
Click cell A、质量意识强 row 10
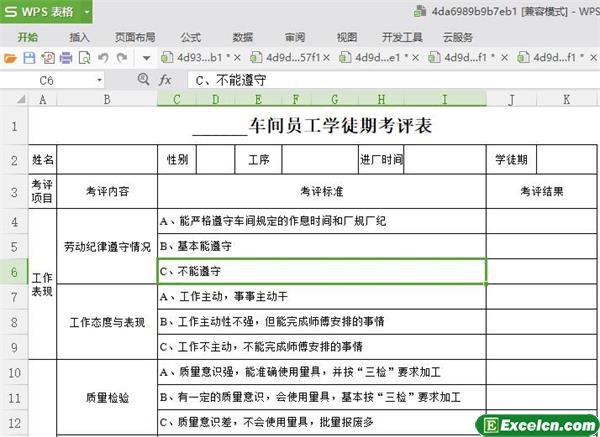point(322,372)
